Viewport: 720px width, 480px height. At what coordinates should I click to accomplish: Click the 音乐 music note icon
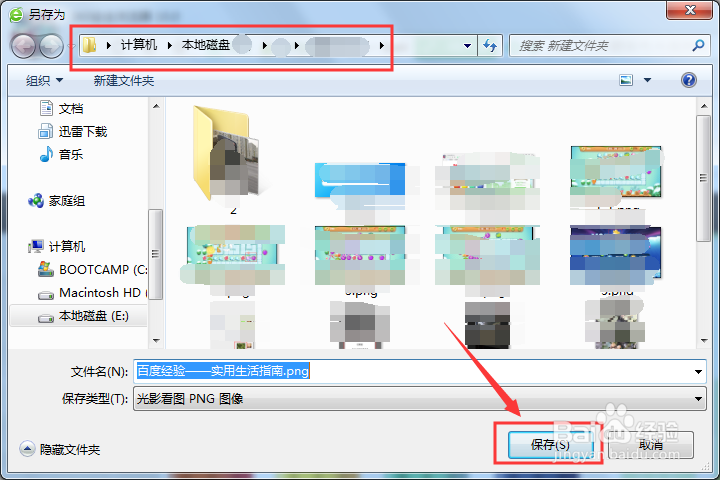(x=46, y=154)
